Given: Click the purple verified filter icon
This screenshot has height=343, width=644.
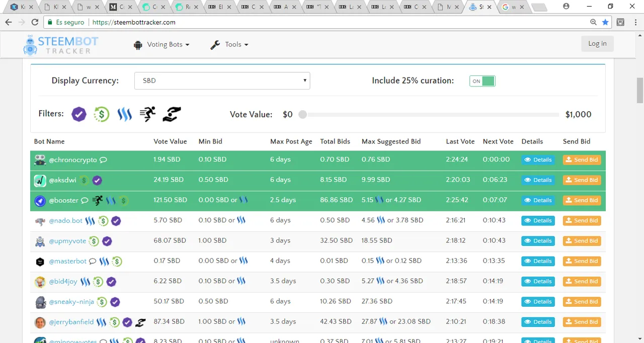Looking at the screenshot, I should pyautogui.click(x=79, y=114).
